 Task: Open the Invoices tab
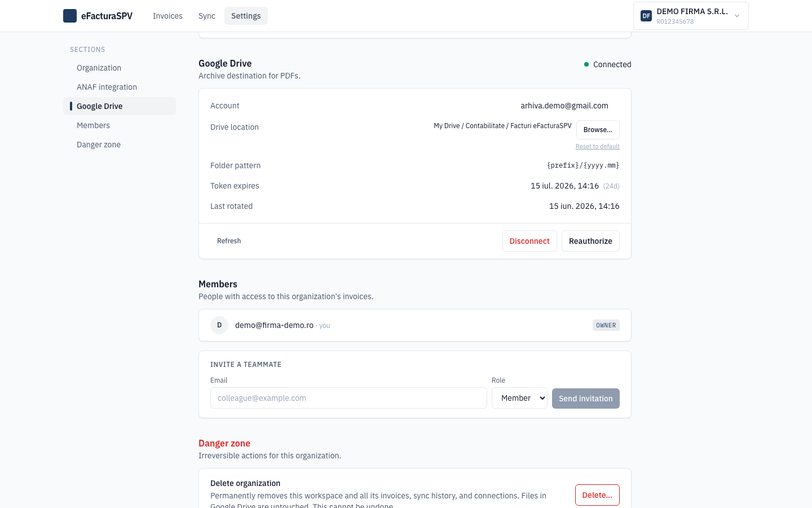[x=167, y=16]
